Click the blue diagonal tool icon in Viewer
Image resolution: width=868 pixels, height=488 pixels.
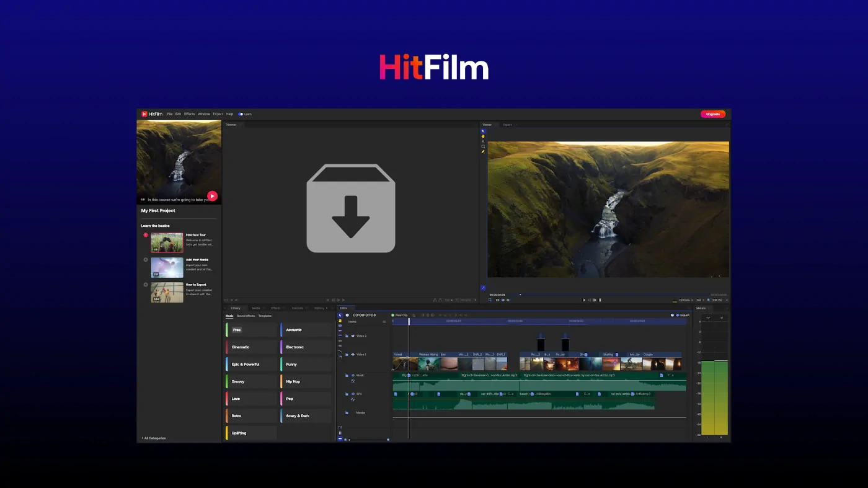point(483,288)
